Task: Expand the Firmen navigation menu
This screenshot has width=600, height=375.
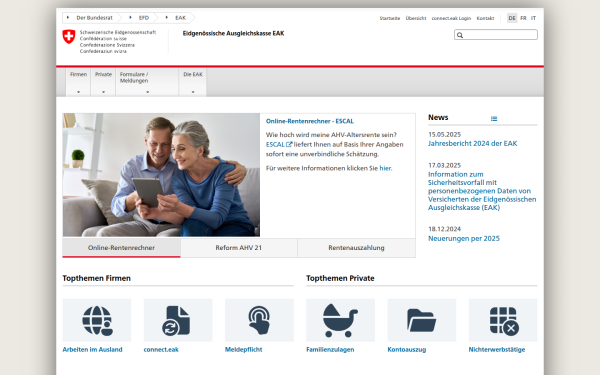Action: [x=78, y=82]
